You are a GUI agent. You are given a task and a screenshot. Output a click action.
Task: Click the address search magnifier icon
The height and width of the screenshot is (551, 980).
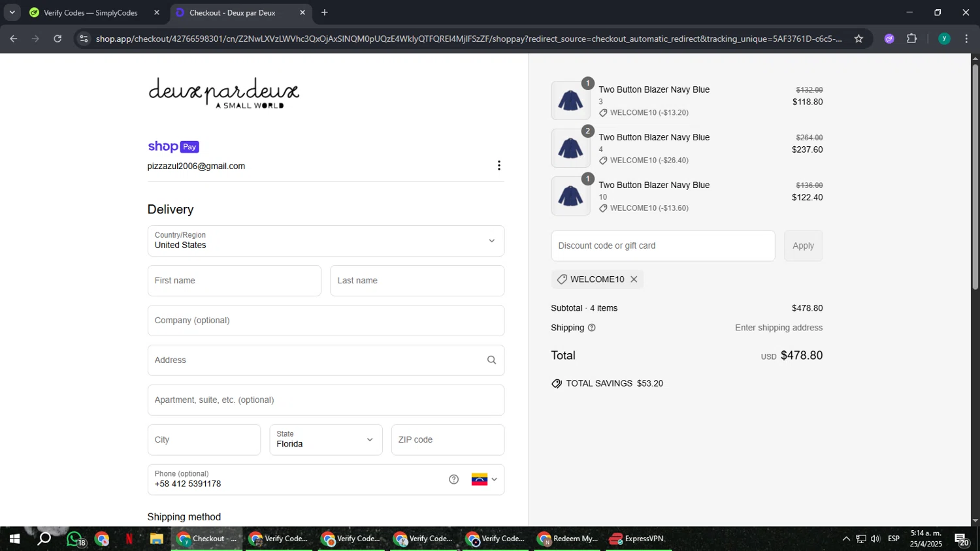pyautogui.click(x=491, y=360)
